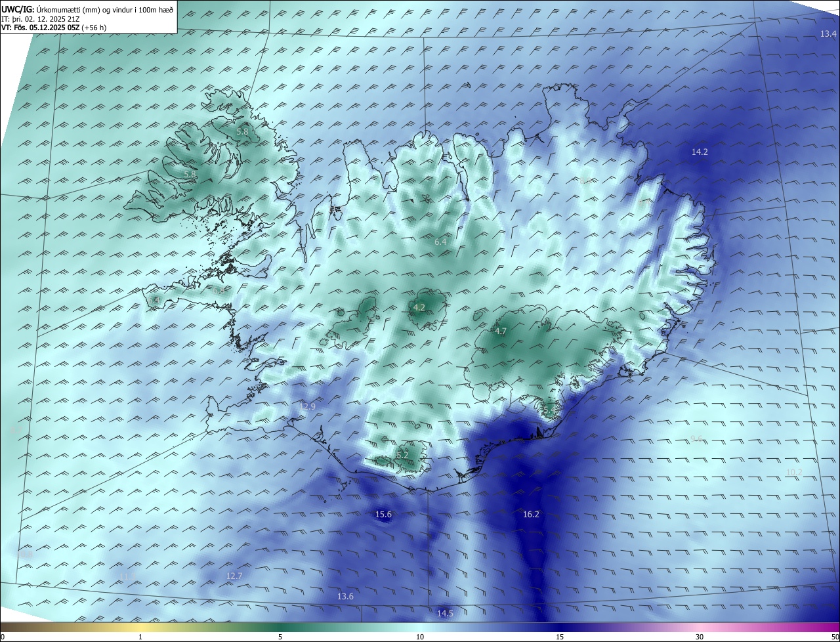The image size is (840, 642).
Task: Click the 30 tick on the color scale
Action: tap(700, 637)
